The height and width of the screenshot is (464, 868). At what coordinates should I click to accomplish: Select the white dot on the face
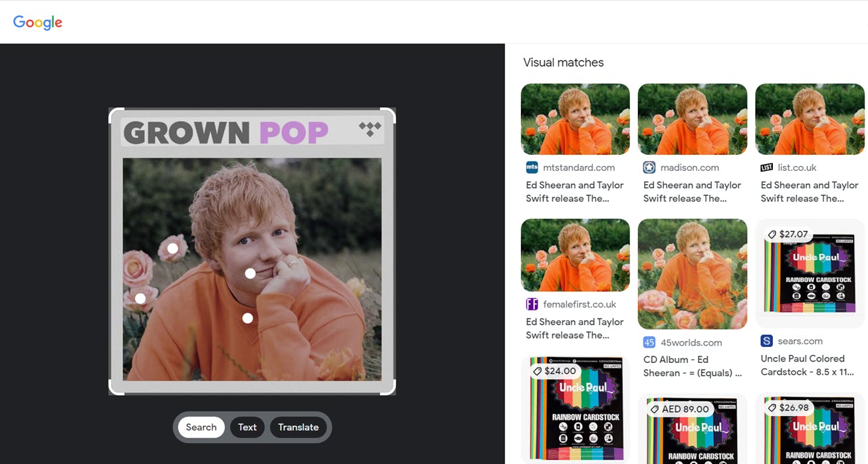(x=250, y=273)
